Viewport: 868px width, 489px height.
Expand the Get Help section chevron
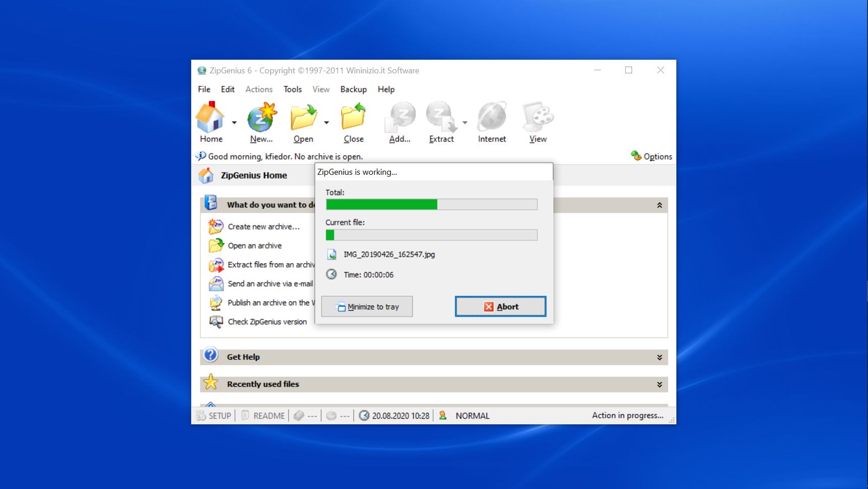[660, 357]
